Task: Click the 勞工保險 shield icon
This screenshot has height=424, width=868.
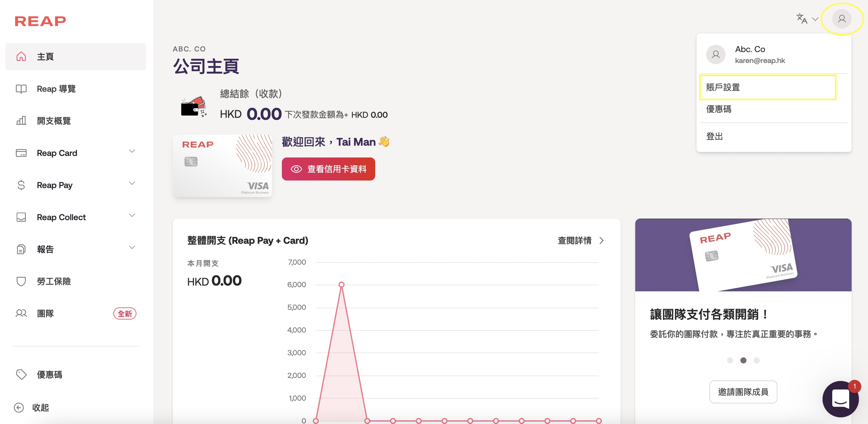Action: tap(21, 281)
